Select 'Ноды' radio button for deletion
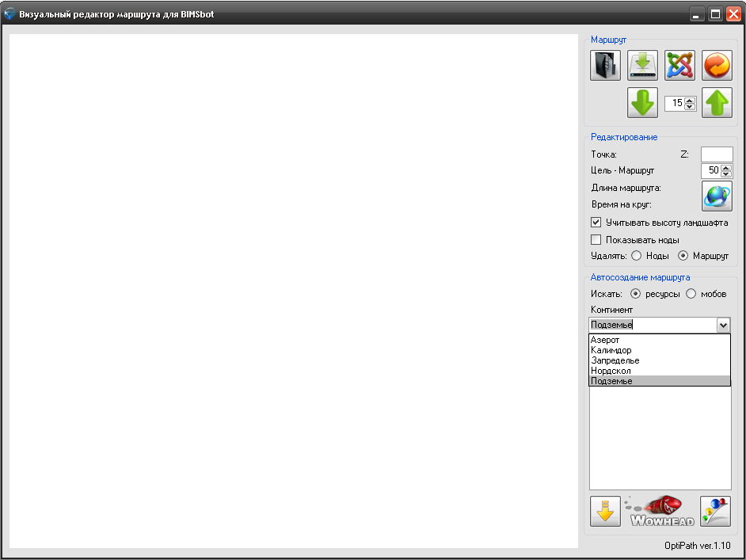Image resolution: width=746 pixels, height=560 pixels. [637, 256]
